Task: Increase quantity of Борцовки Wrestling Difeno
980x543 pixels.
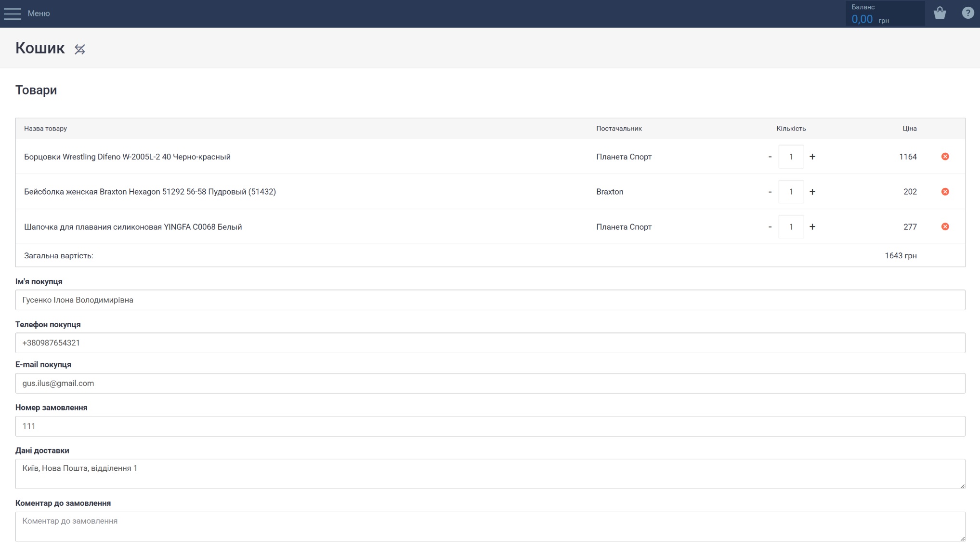Action: [812, 157]
